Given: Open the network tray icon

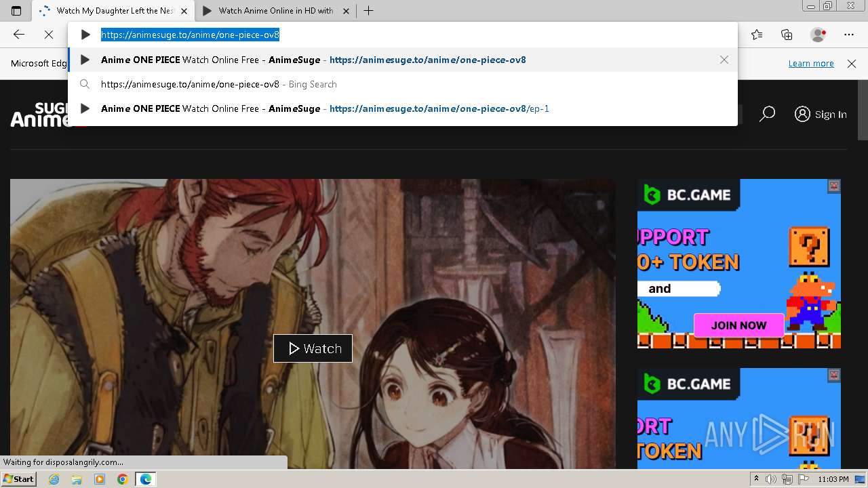Looking at the screenshot, I should click(787, 479).
